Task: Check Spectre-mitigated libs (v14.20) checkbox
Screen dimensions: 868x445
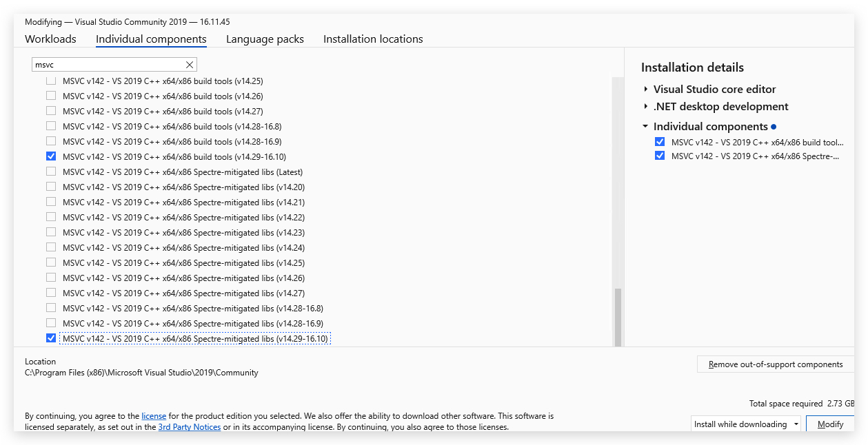Action: point(51,187)
